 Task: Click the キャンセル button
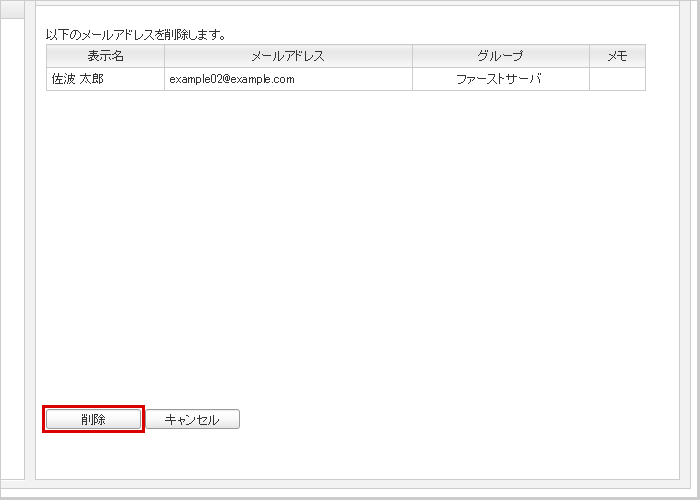[192, 419]
